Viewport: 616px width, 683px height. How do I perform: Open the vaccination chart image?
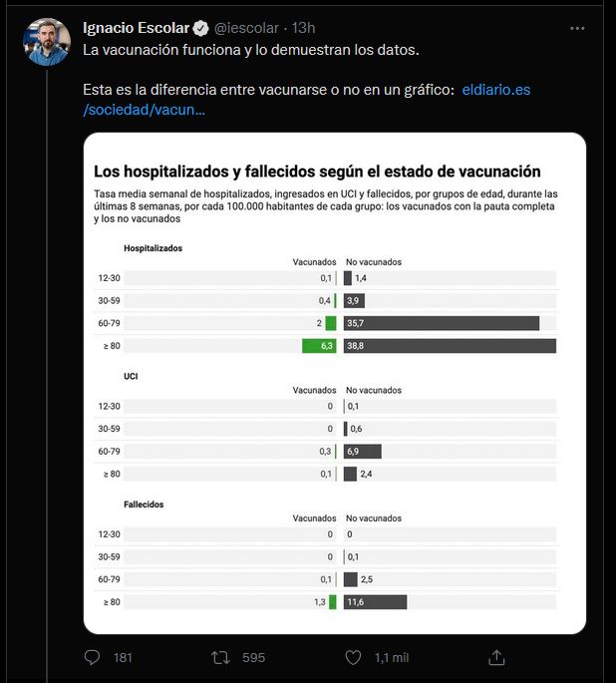(334, 383)
